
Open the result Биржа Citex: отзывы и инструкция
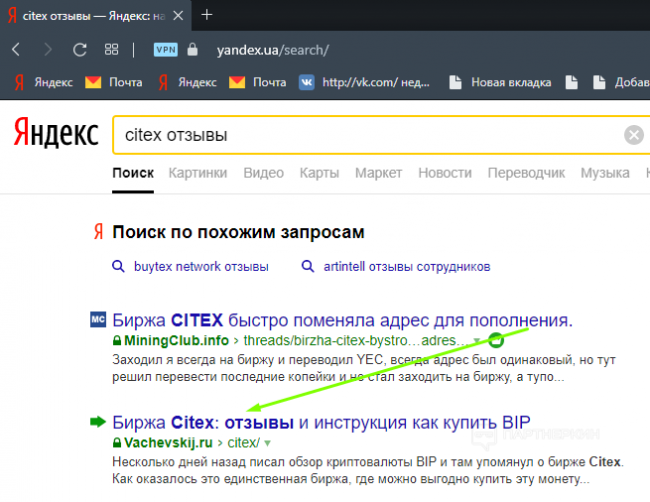(x=320, y=420)
